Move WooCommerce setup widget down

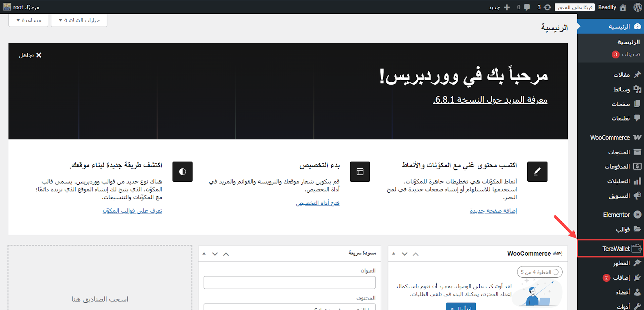pyautogui.click(x=405, y=254)
